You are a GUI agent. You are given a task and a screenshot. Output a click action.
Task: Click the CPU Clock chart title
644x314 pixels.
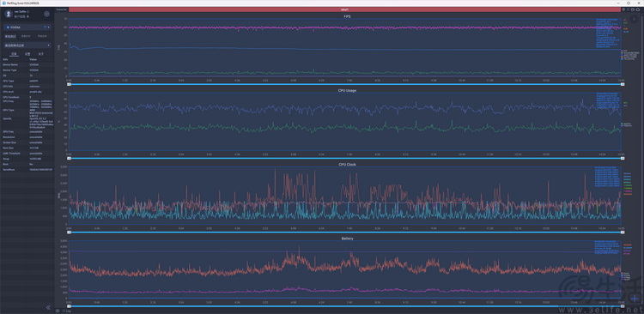(347, 164)
